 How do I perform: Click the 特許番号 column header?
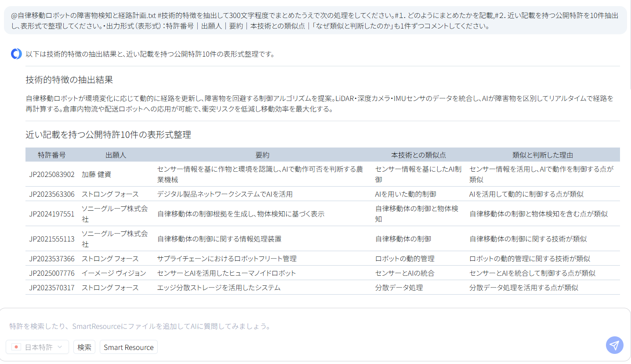click(x=52, y=155)
